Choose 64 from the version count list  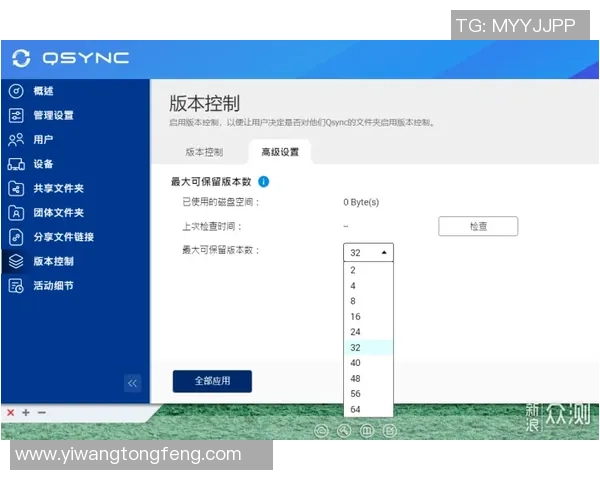click(x=355, y=410)
